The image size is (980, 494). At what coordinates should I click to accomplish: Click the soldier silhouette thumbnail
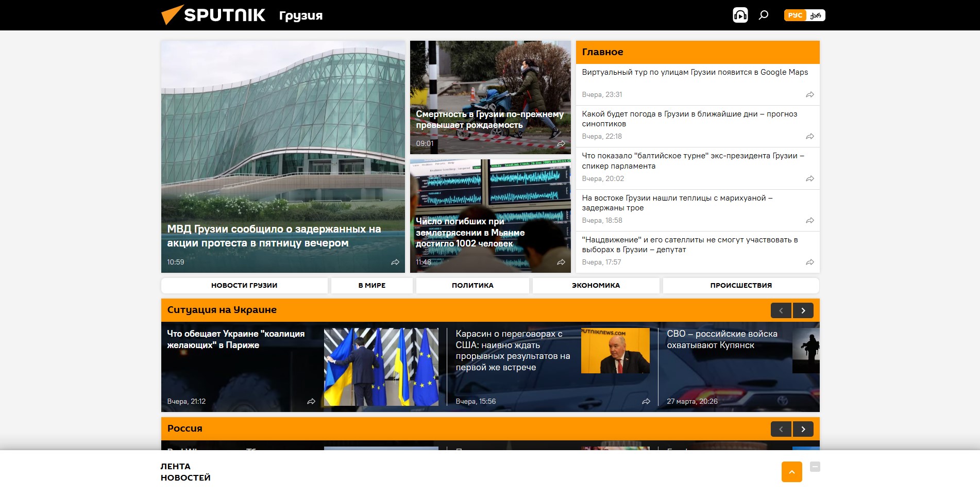pos(806,351)
